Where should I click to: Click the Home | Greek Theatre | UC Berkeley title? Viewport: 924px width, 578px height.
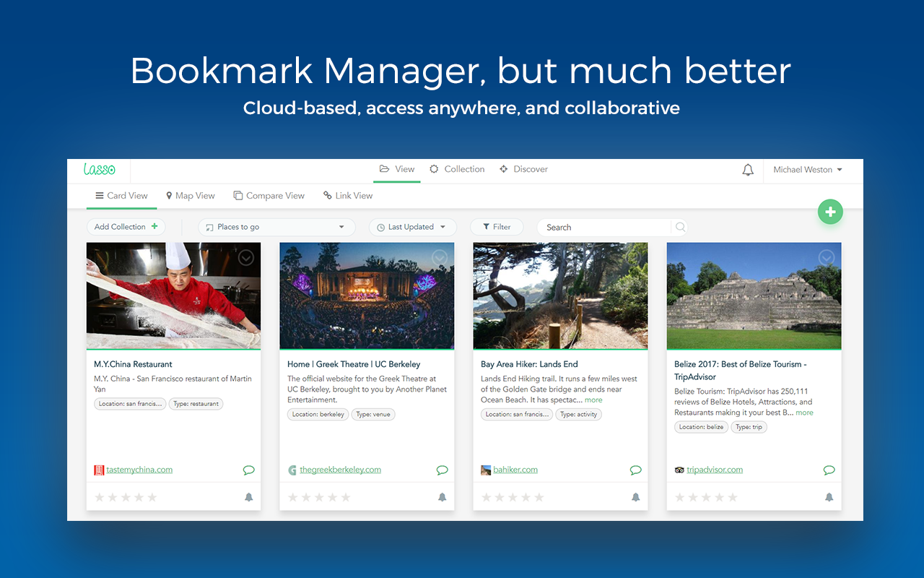[x=354, y=364]
